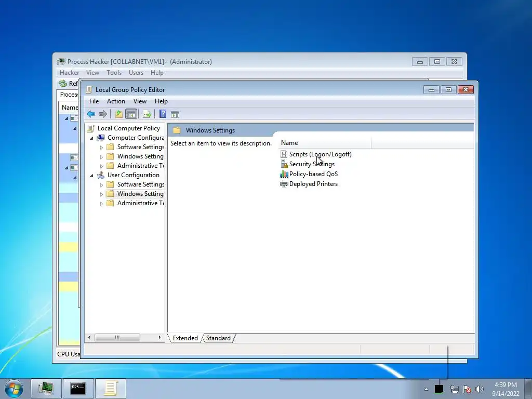The height and width of the screenshot is (399, 532).
Task: Go up one level using toolbar folder icon
Action: (119, 114)
